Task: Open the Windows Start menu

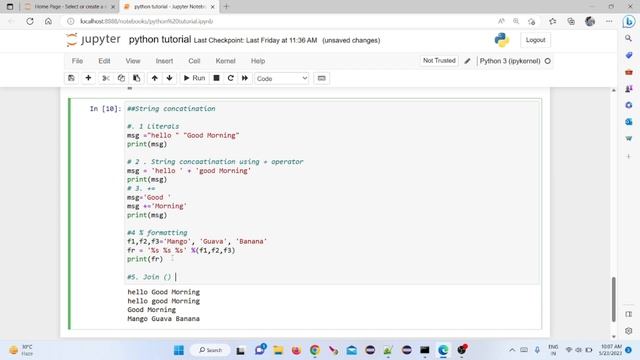Action: [179, 350]
